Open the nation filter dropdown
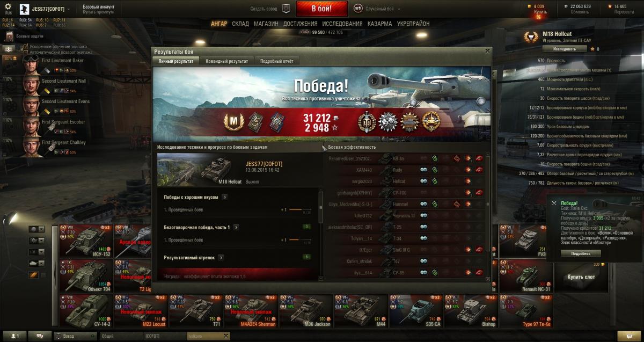 36,229
